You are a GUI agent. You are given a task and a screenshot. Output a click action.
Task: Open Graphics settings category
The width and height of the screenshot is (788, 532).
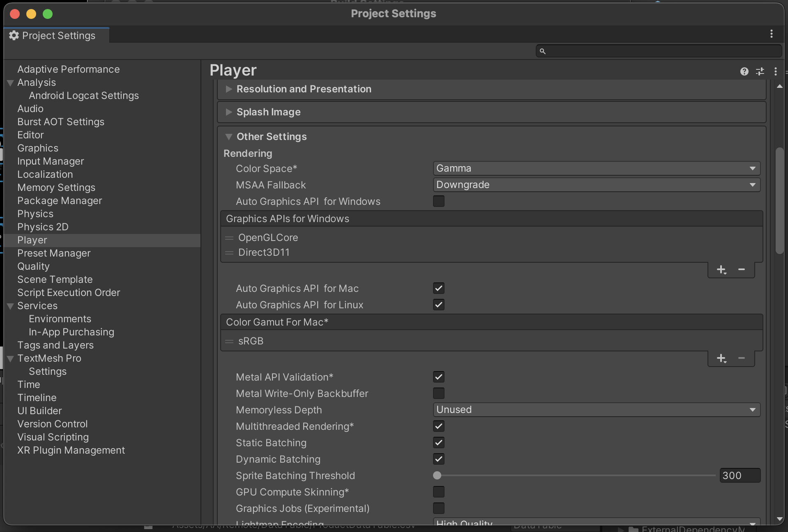tap(38, 148)
